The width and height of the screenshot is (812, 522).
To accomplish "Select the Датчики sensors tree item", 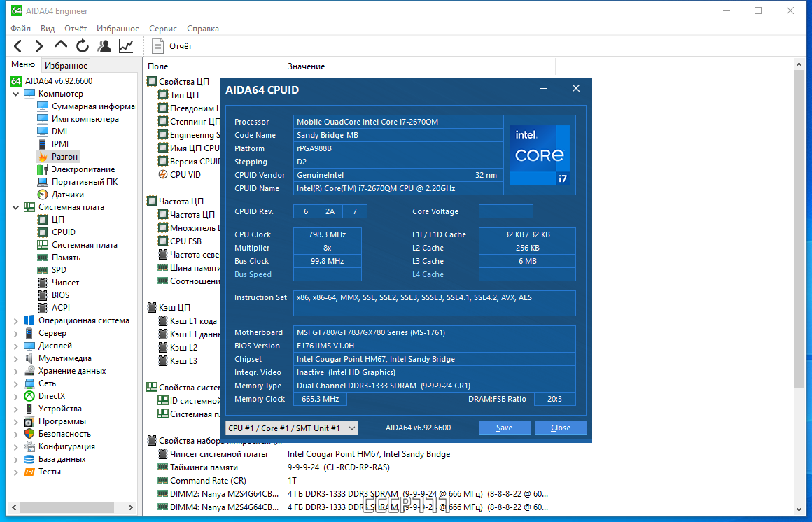I will (x=67, y=195).
